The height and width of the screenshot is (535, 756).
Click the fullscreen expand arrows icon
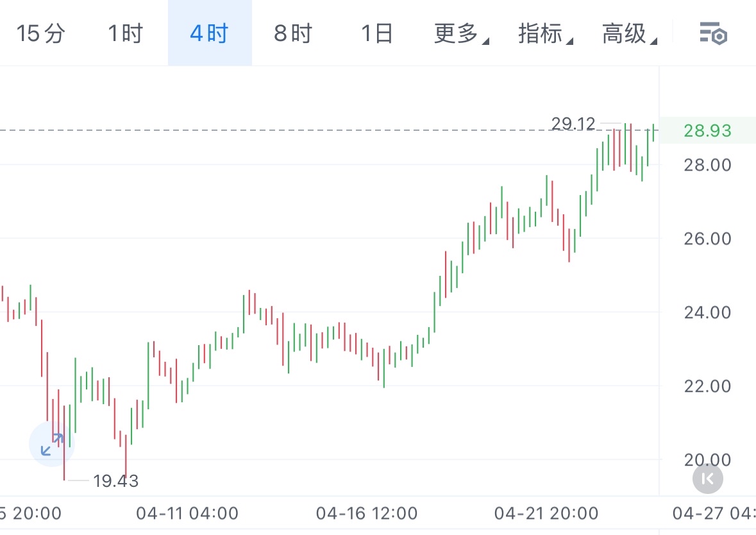click(x=52, y=444)
